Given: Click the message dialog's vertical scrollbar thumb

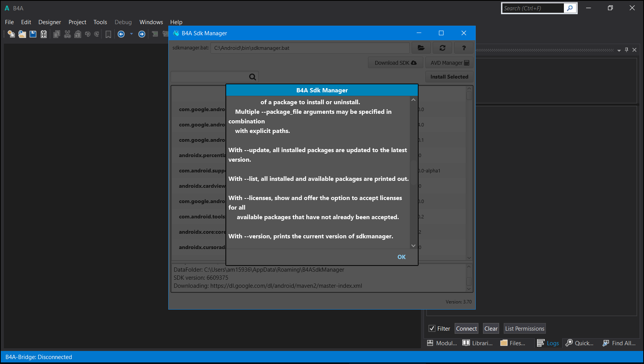Looking at the screenshot, I should (413, 173).
